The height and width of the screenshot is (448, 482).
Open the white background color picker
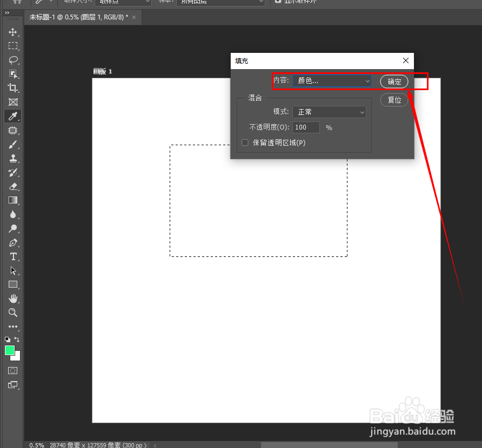(x=17, y=357)
